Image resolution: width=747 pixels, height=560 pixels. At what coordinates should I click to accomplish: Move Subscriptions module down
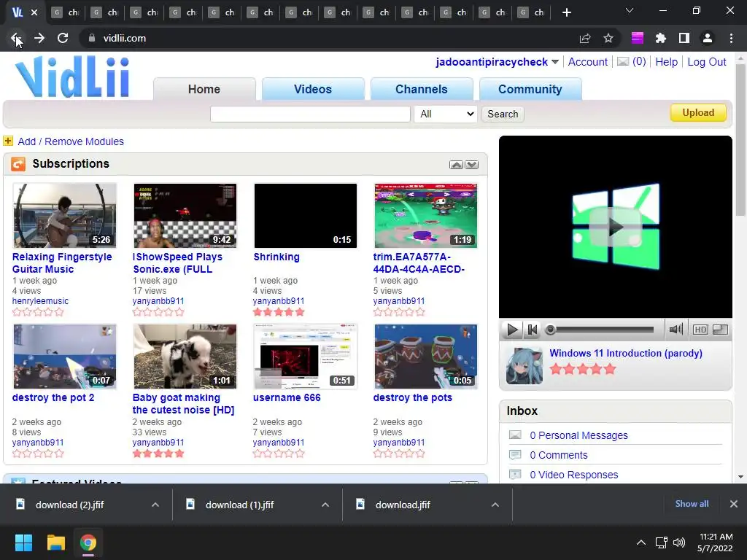click(x=472, y=165)
